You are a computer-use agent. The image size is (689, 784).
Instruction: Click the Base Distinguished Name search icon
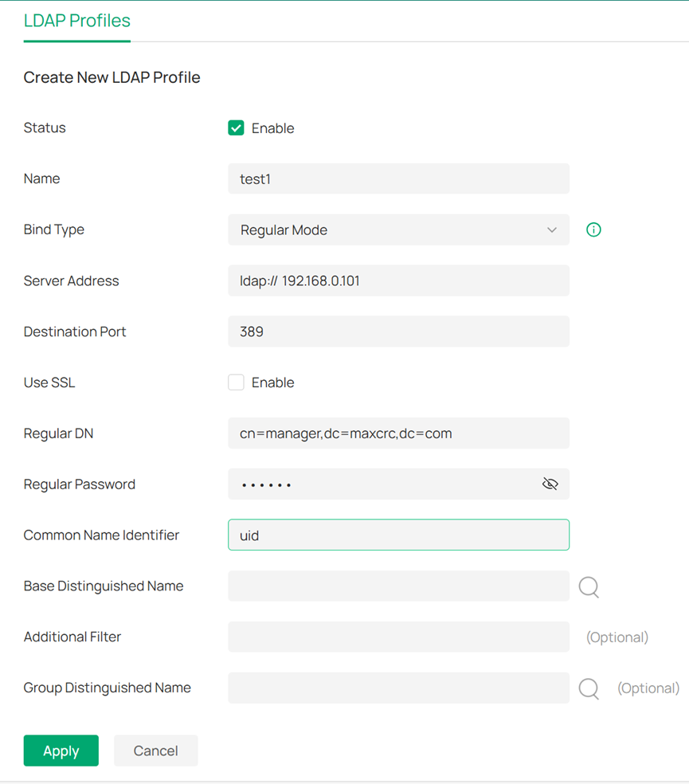[x=589, y=587]
